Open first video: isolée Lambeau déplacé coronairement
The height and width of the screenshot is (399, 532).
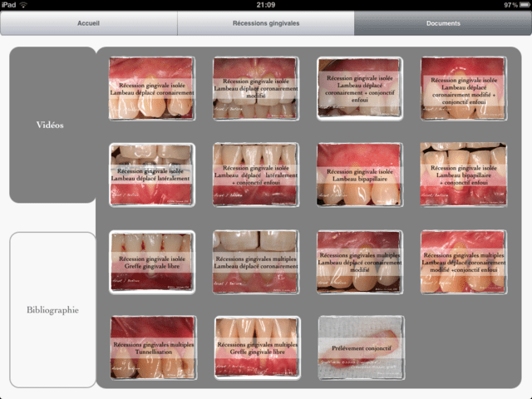coord(152,89)
